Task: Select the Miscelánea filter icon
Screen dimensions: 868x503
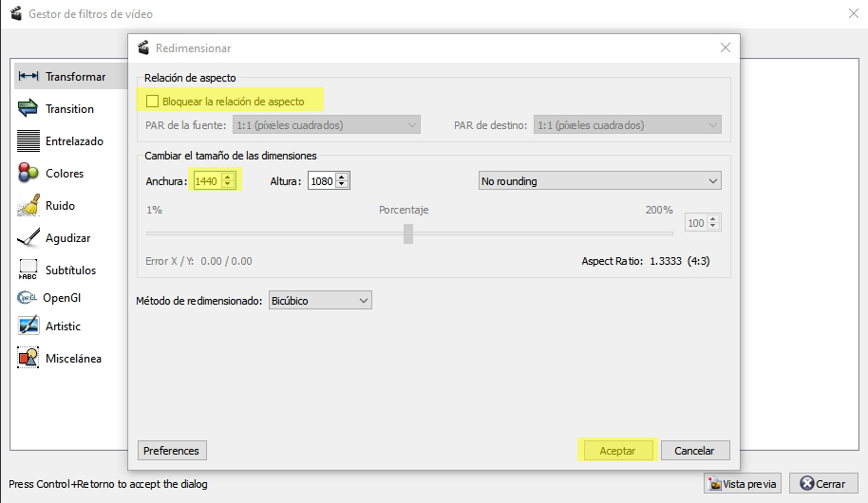Action: click(x=28, y=359)
